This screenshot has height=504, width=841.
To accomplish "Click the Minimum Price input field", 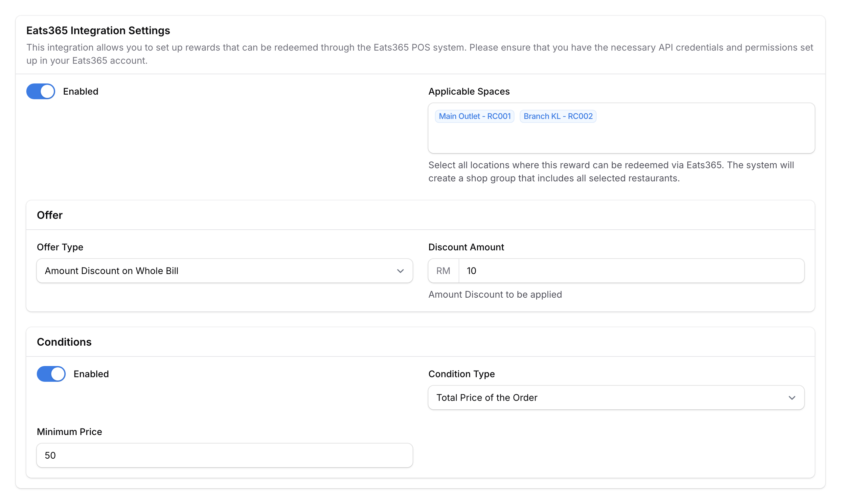I will tap(224, 455).
